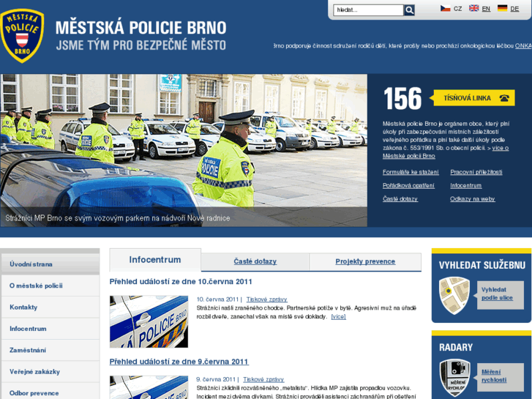This screenshot has height=399, width=532.
Task: Open Zaměstnání in the sidebar menu
Action: pos(50,350)
